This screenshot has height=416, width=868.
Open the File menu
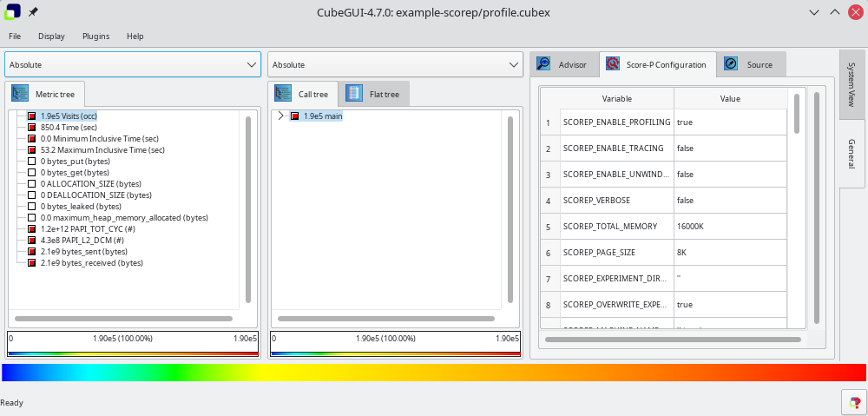coord(15,36)
